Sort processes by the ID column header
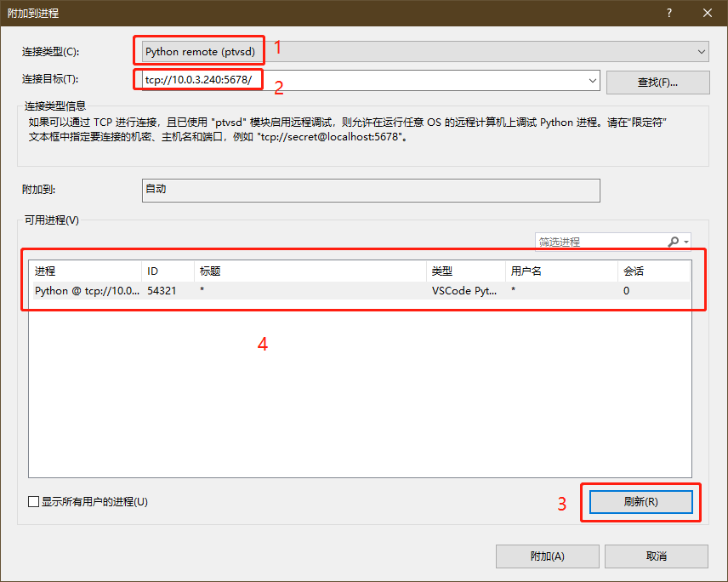728x582 pixels. coord(167,271)
